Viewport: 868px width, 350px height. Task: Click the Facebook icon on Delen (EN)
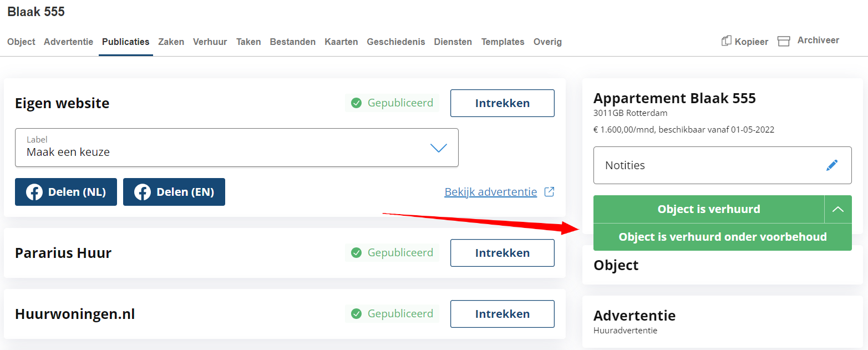143,192
